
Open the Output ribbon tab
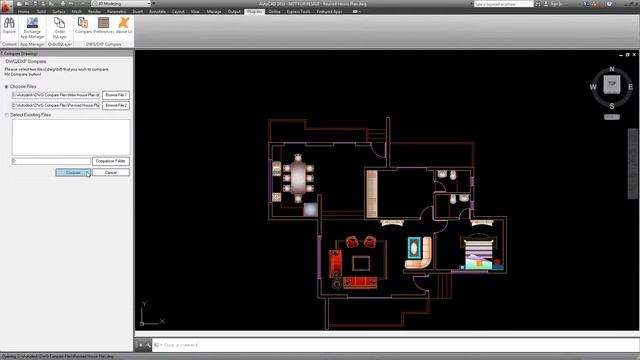[x=234, y=11]
